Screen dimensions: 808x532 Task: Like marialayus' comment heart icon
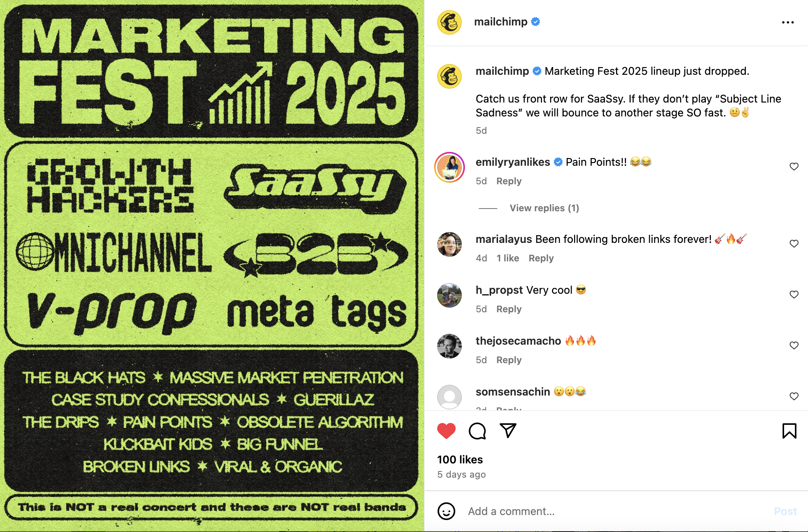point(794,244)
